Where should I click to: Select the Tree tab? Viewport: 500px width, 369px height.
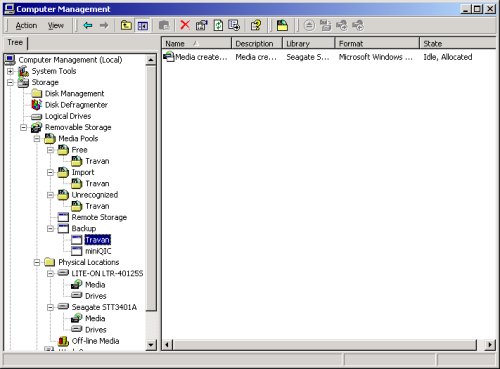[15, 43]
